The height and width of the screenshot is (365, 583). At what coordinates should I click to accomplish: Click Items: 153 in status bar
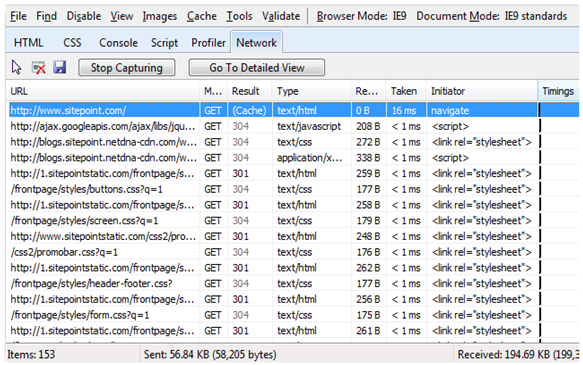click(31, 355)
